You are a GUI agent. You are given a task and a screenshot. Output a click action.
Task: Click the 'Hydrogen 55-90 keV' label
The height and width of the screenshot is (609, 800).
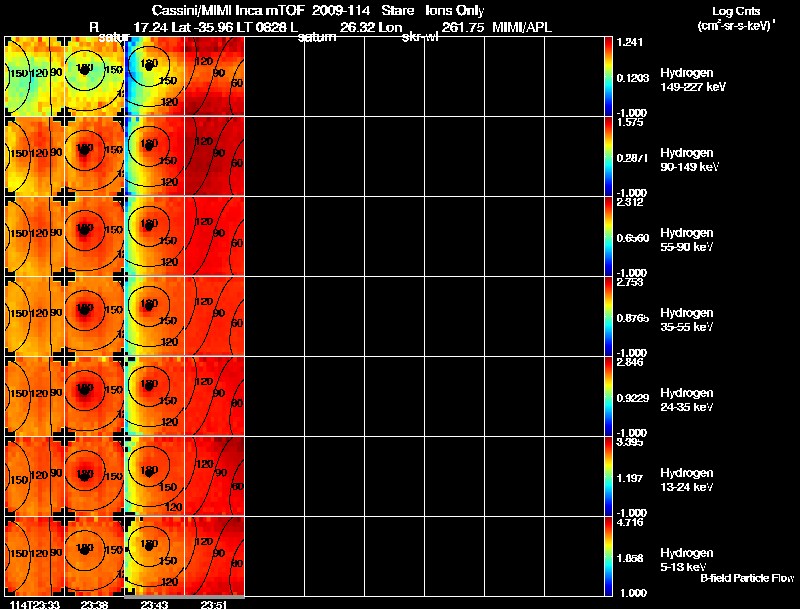[x=687, y=240]
